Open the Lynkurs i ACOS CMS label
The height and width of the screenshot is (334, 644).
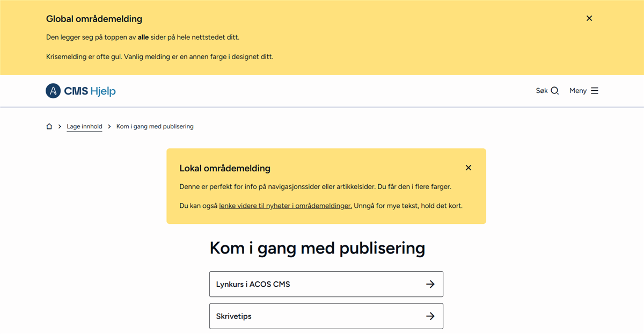click(x=253, y=284)
